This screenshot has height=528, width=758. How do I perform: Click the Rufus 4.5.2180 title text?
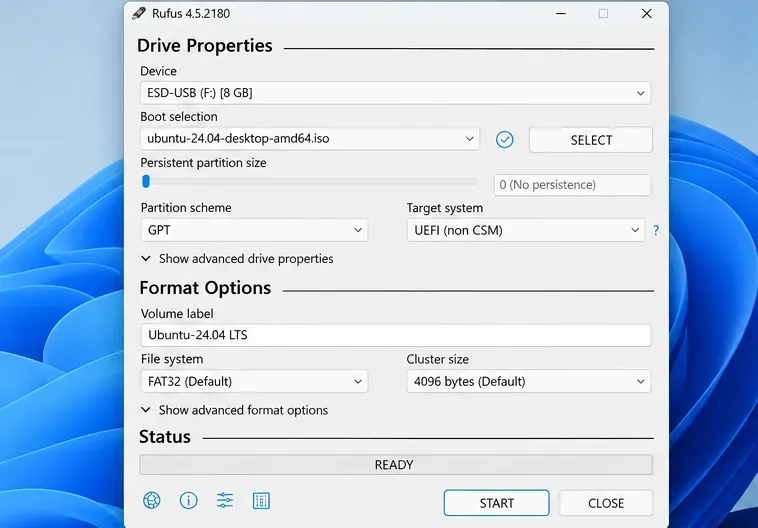(x=191, y=14)
